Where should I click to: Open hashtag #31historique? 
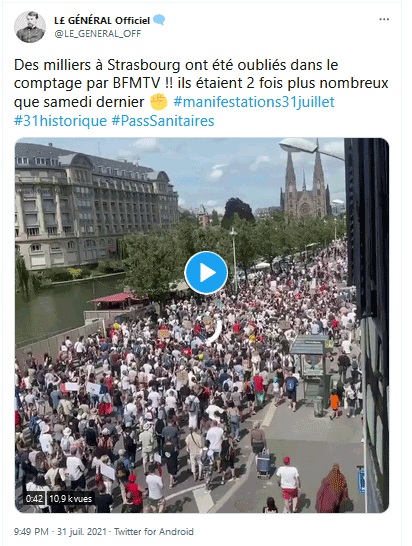coord(60,121)
